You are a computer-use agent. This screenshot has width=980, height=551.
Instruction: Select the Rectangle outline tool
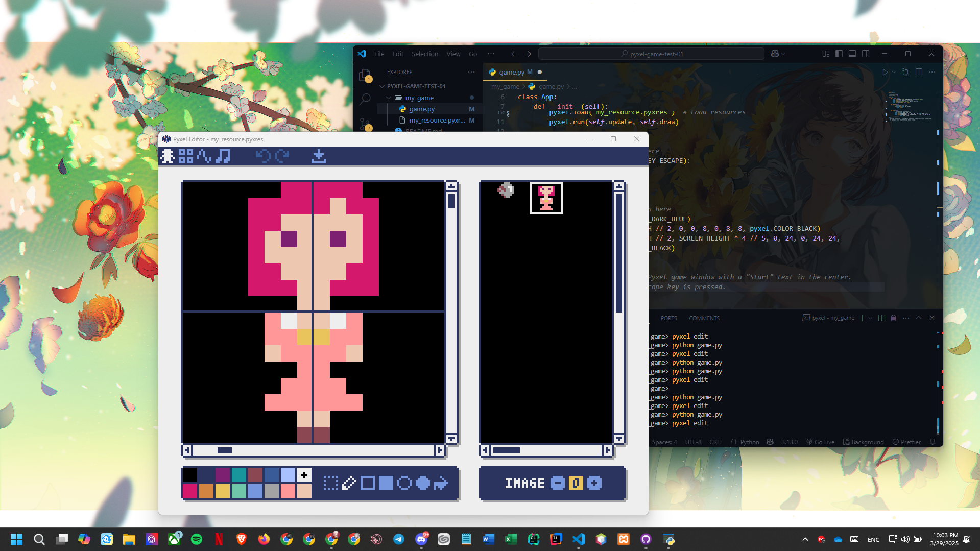pyautogui.click(x=368, y=483)
